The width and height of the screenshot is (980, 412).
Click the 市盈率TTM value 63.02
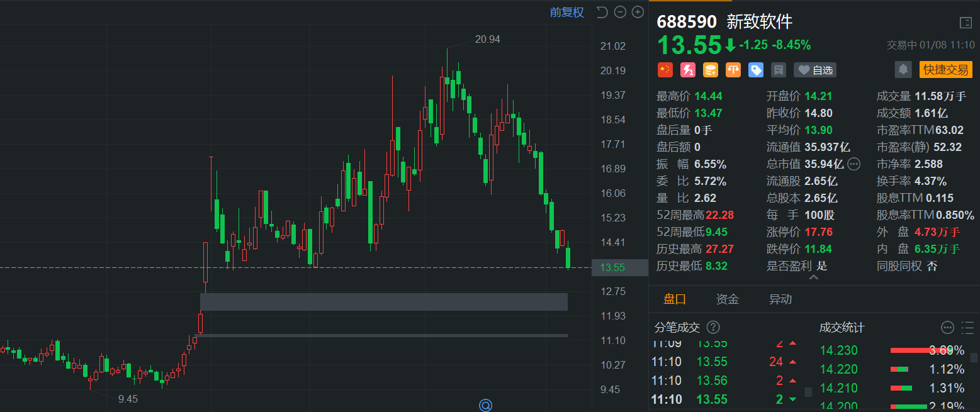(949, 130)
